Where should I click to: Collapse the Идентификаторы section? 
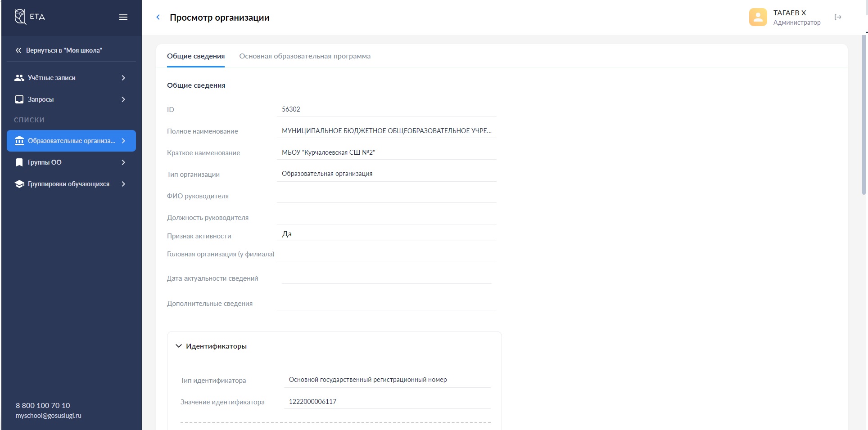tap(179, 346)
